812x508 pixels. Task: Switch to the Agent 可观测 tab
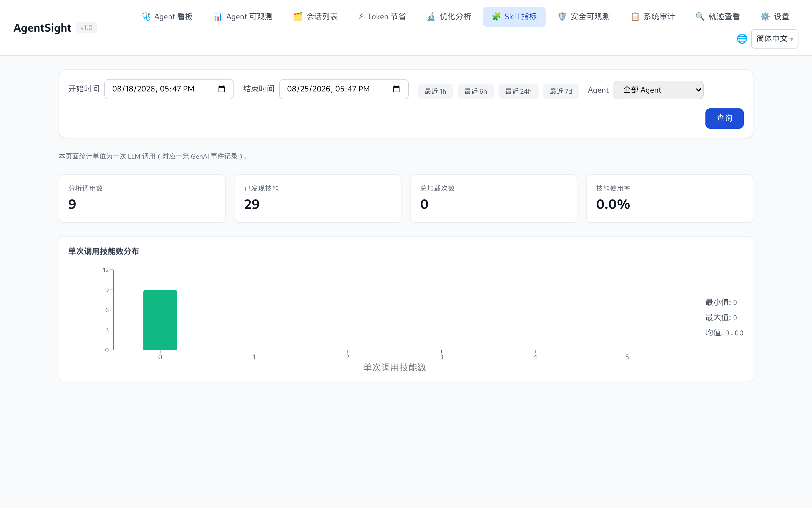(243, 17)
